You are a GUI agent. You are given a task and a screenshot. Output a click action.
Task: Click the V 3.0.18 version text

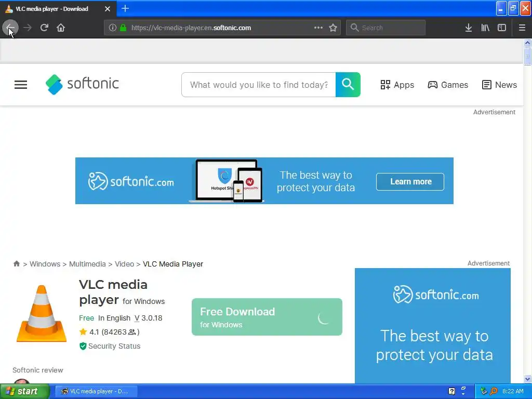[x=148, y=318]
